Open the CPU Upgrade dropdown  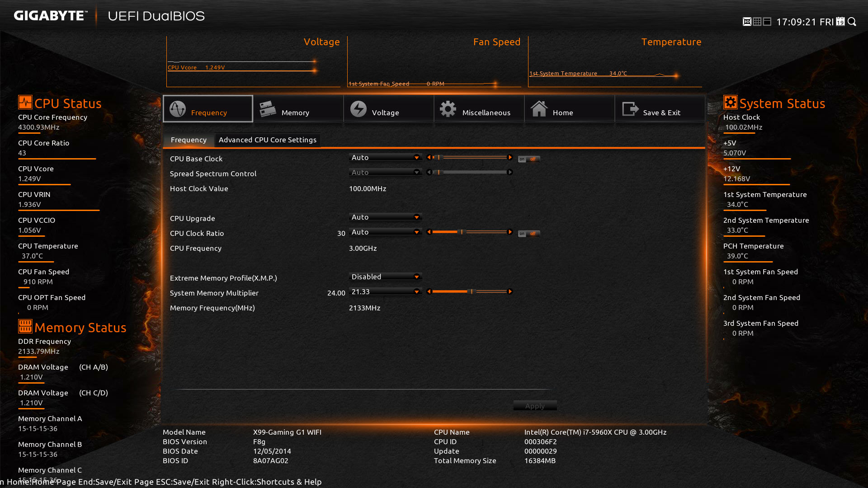386,217
